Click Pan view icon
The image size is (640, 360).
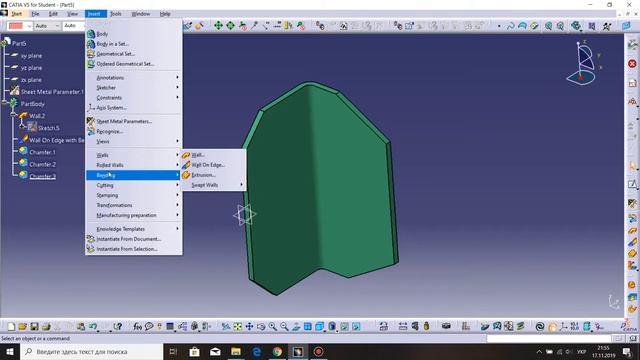pyautogui.click(x=249, y=327)
